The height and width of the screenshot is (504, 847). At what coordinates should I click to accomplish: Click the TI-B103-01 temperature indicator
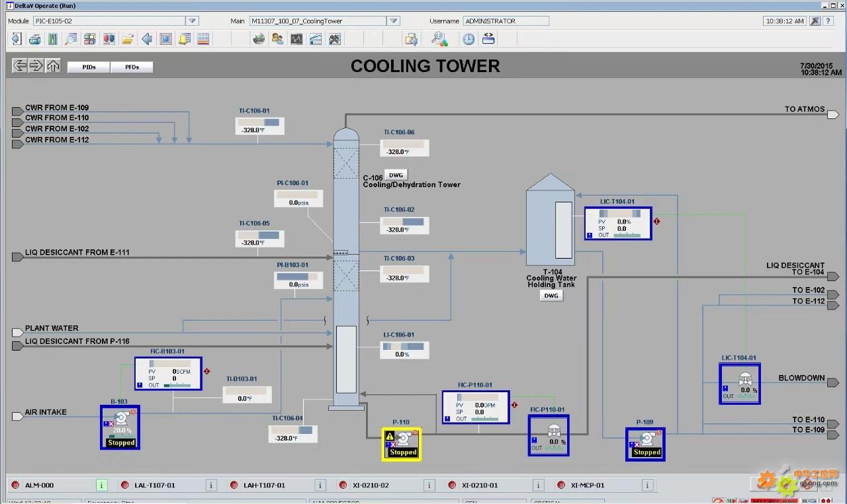[247, 394]
